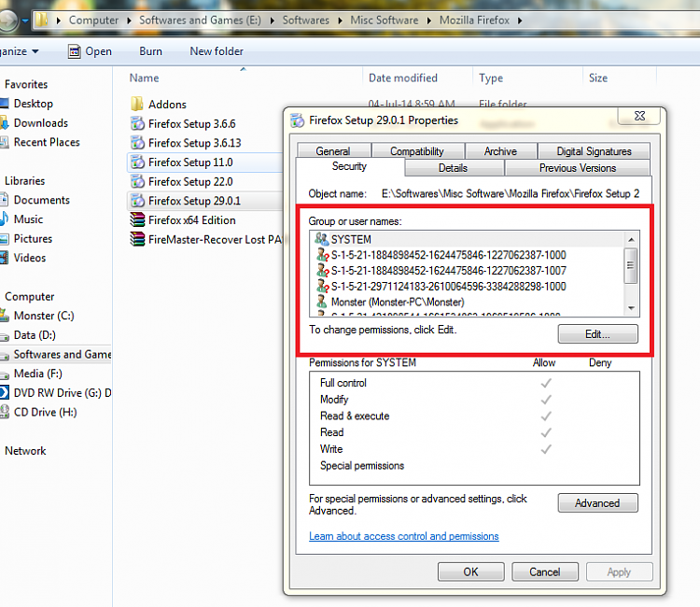Open the Previous Versions tab

[578, 168]
